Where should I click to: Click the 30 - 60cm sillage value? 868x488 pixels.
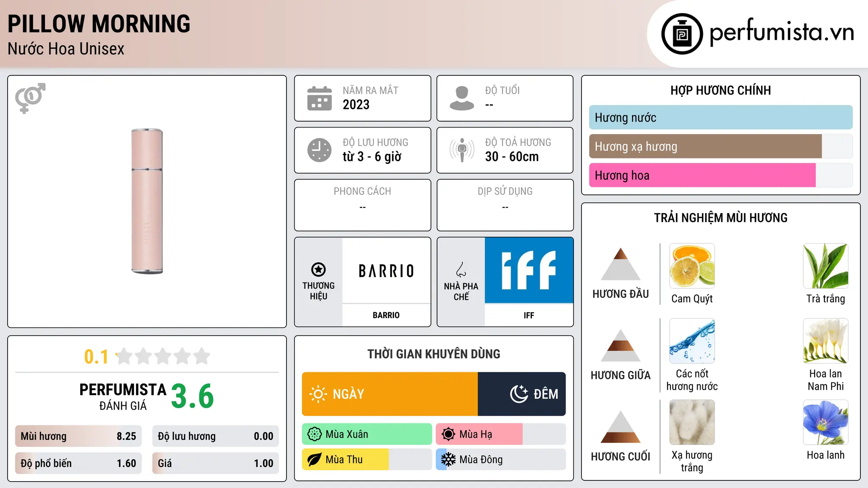(512, 157)
